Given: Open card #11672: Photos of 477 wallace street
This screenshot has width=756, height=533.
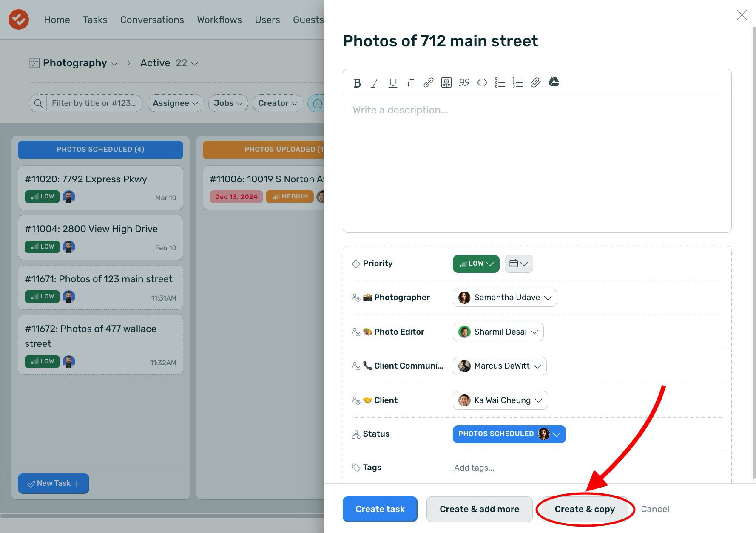Looking at the screenshot, I should pos(100,345).
